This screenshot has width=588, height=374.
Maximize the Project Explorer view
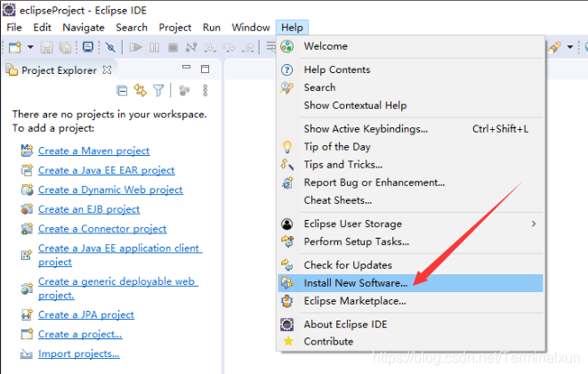[x=205, y=69]
